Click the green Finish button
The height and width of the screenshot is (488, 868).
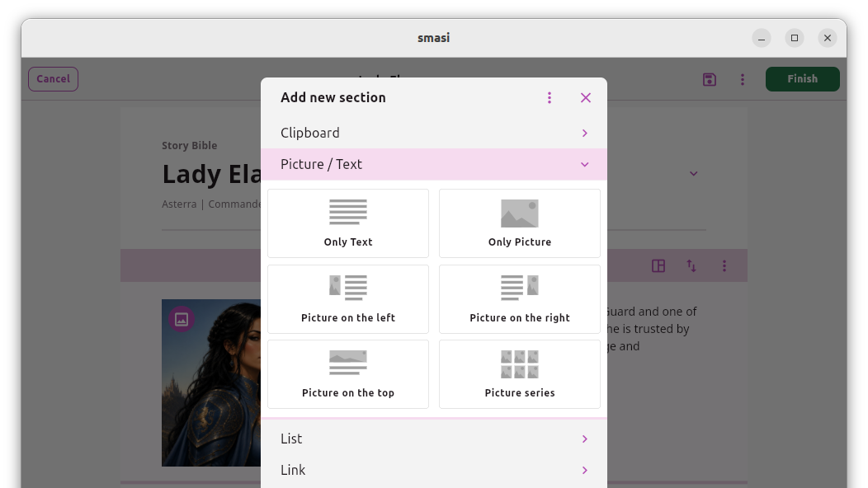pyautogui.click(x=802, y=79)
